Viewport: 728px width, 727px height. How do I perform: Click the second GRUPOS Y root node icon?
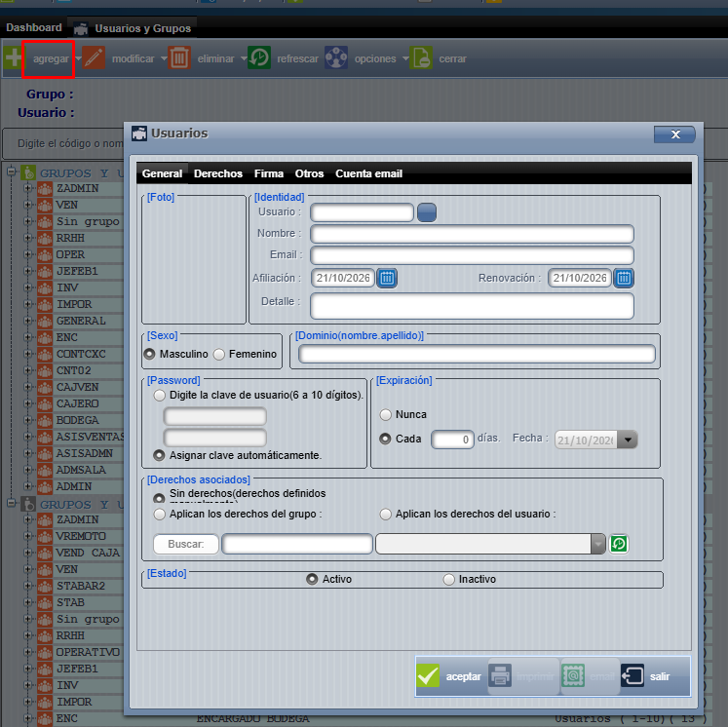click(x=29, y=504)
